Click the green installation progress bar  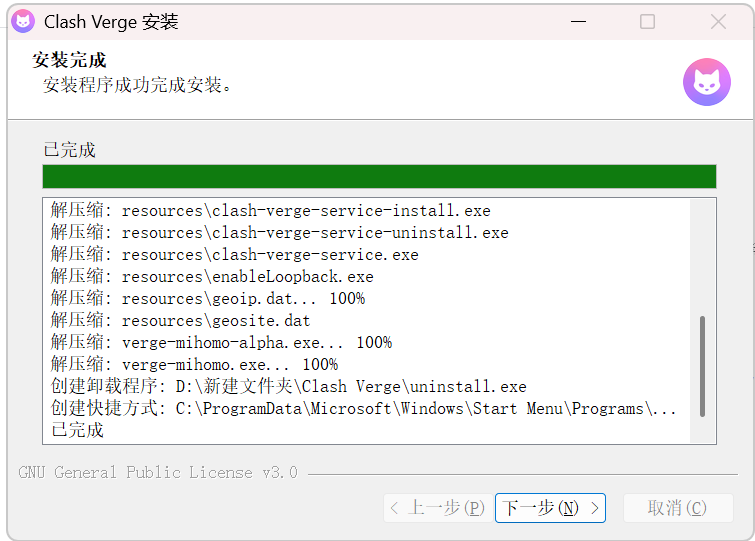point(379,176)
